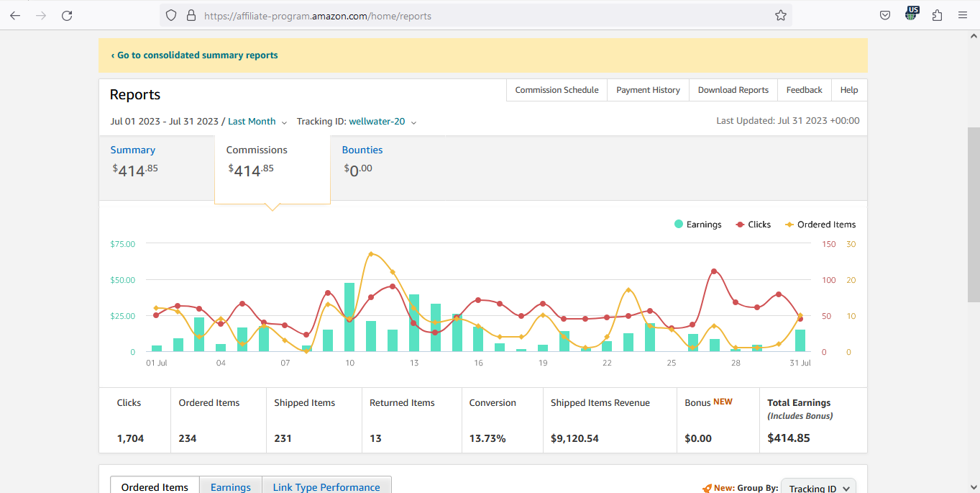
Task: Click the tallest earnings bar on 10 Jul
Action: coord(349,317)
